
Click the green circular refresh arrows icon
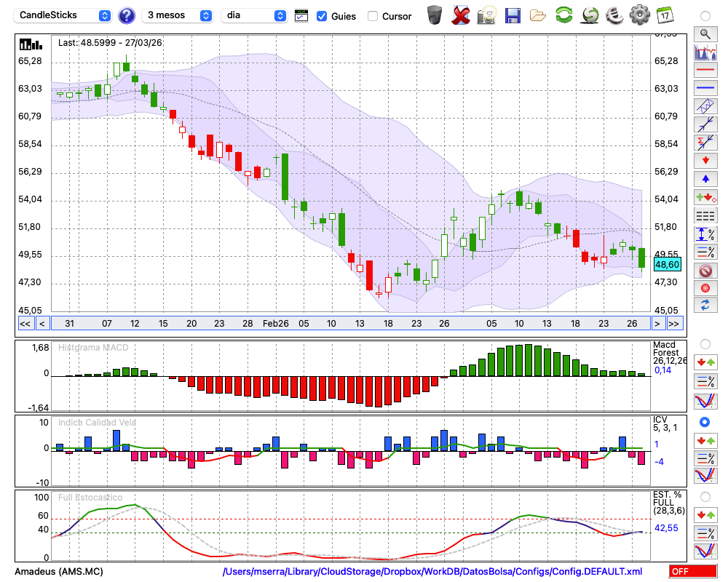pyautogui.click(x=564, y=15)
